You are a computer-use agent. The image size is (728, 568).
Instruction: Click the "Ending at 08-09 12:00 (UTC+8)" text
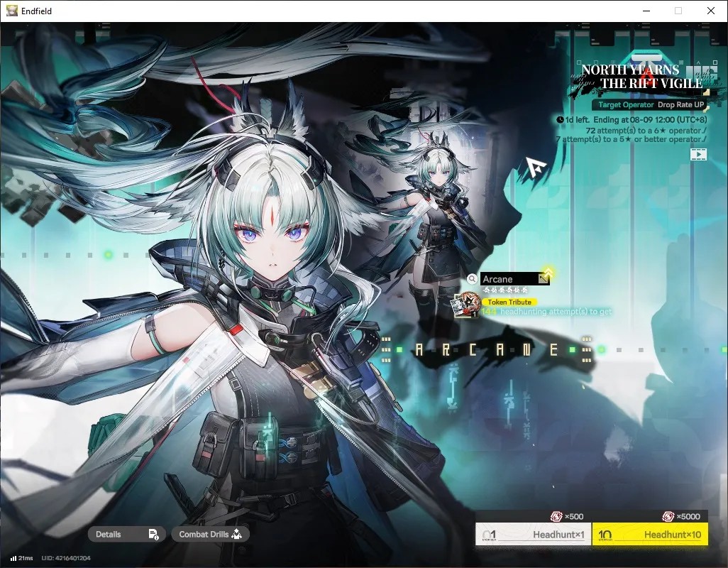(x=650, y=120)
